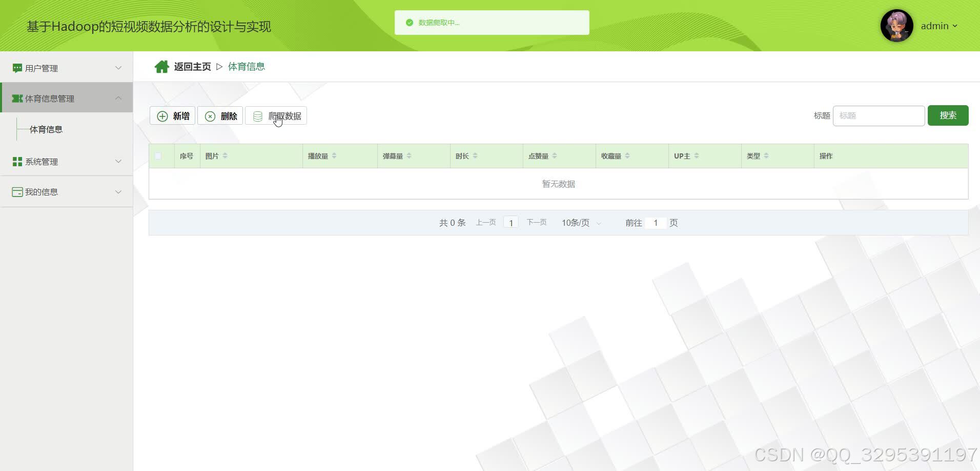980x471 pixels.
Task: Expand the 系统管理 menu
Action: click(x=67, y=161)
